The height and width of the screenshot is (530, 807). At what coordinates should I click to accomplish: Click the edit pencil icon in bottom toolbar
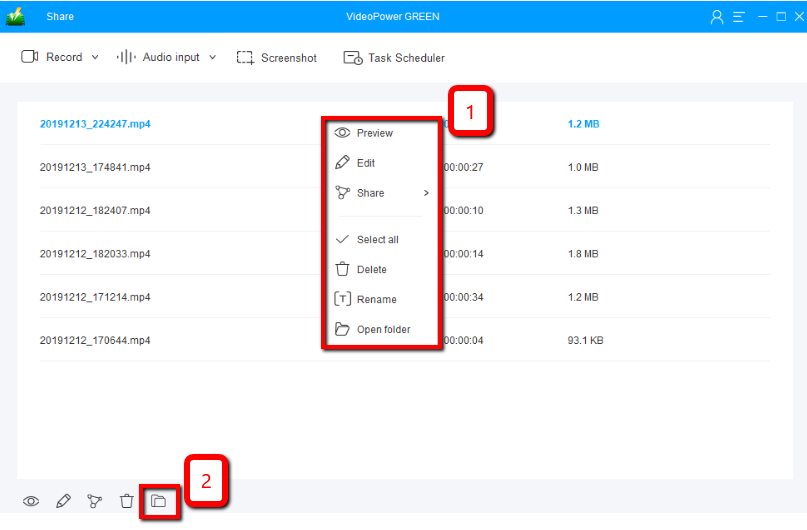click(x=63, y=501)
